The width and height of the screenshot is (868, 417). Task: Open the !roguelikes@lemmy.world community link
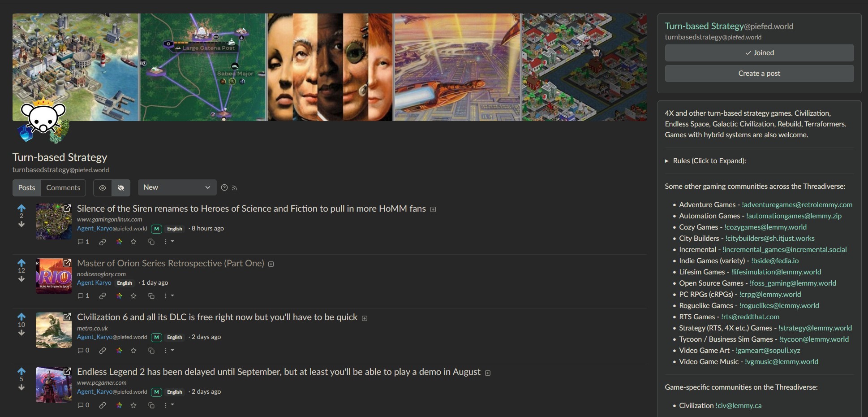(779, 305)
